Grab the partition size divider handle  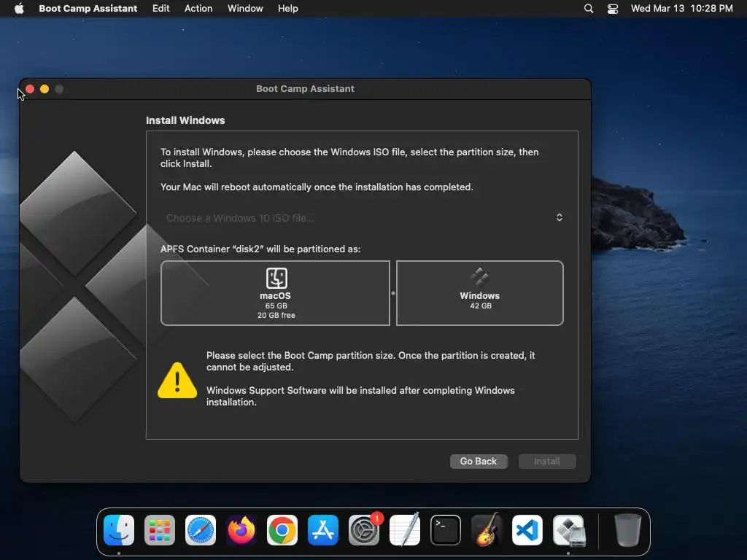(393, 293)
